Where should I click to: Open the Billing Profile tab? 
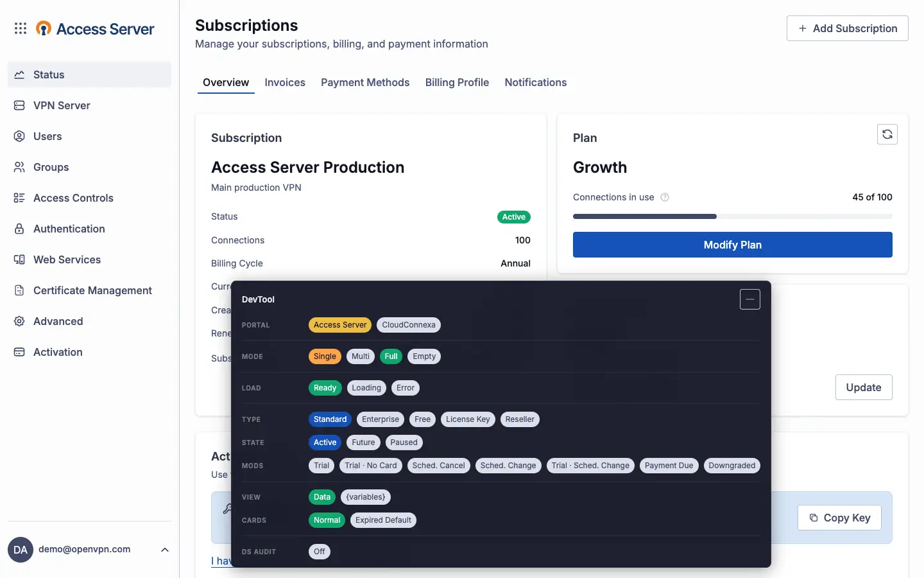[457, 82]
